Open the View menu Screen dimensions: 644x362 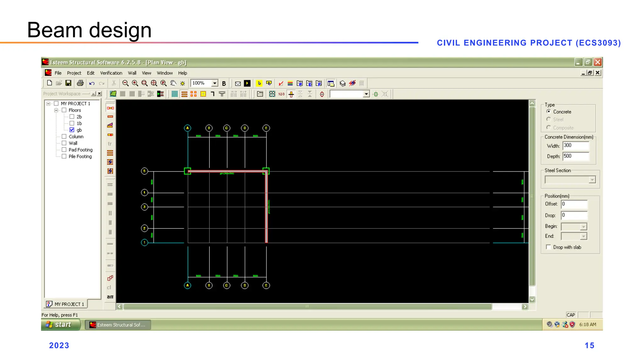[x=147, y=73]
